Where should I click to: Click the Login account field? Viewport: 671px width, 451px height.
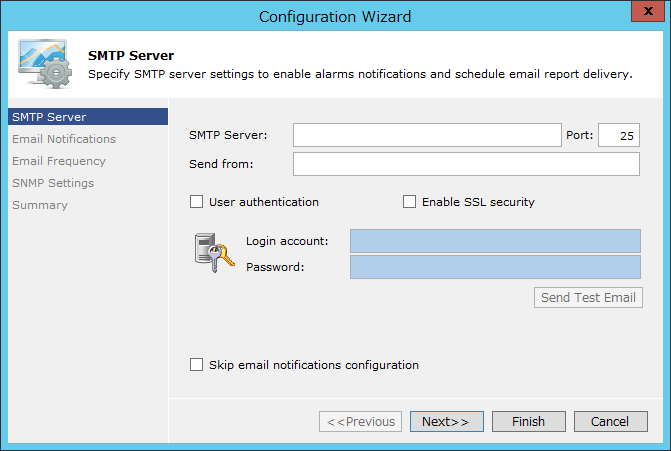495,241
